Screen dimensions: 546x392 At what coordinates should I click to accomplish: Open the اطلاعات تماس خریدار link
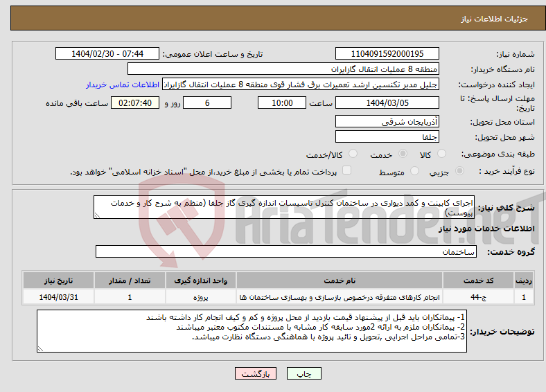tap(123, 84)
